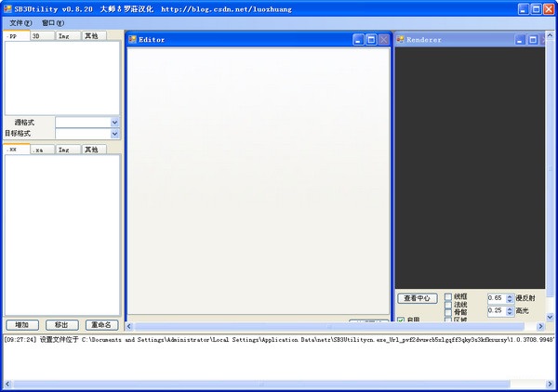Minimize the Editor child window
This screenshot has width=558, height=392.
358,40
